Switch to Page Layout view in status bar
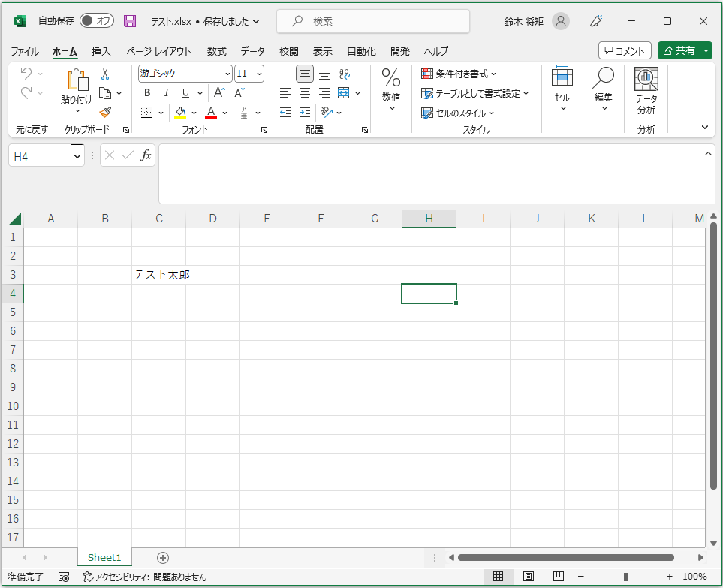This screenshot has height=588, width=723. [x=529, y=577]
